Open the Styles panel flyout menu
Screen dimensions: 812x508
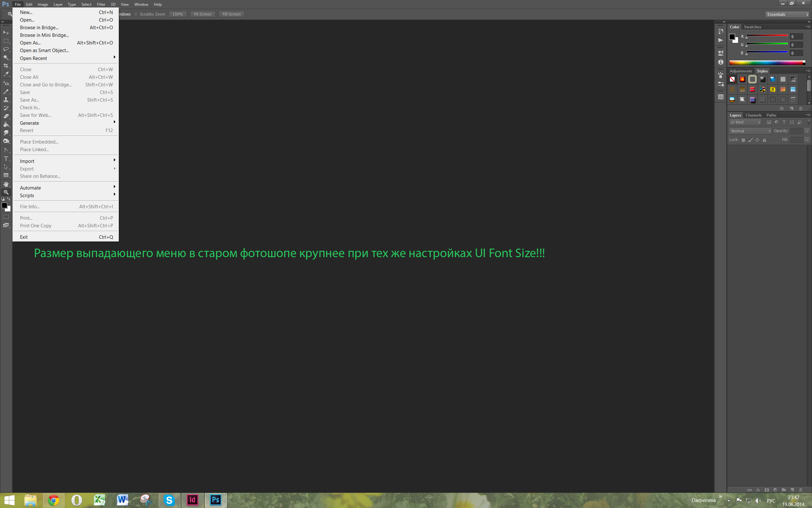[x=808, y=70]
